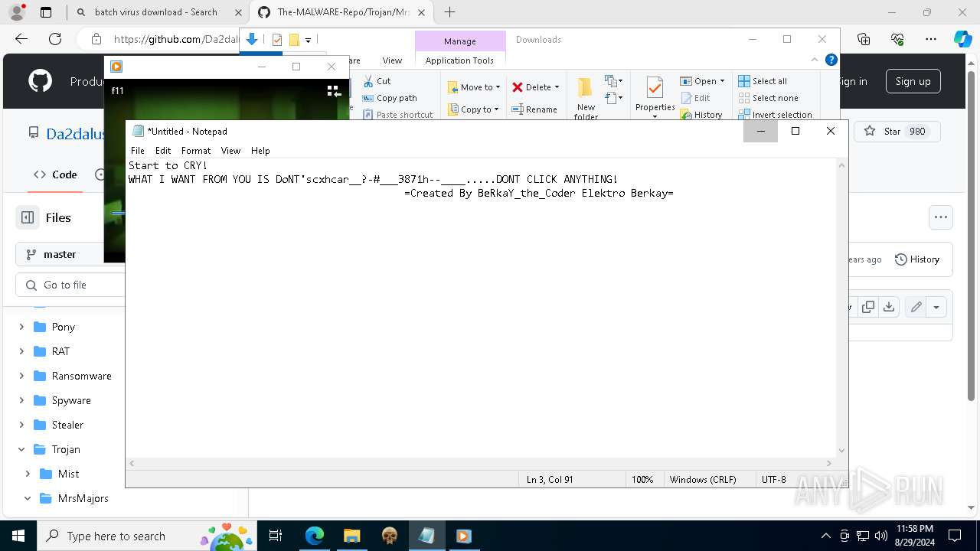
Task: Collapse the Trojan folder in file tree
Action: (x=21, y=449)
